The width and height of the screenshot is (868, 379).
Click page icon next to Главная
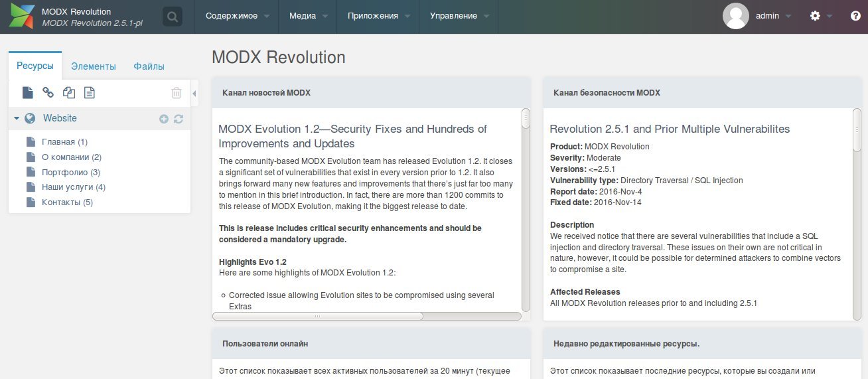[x=30, y=142]
